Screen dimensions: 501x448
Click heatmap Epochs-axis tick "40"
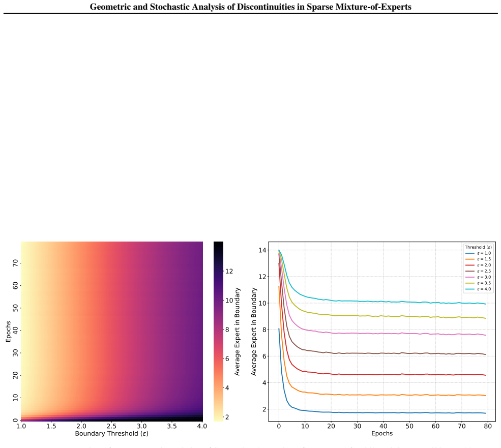pyautogui.click(x=15, y=331)
